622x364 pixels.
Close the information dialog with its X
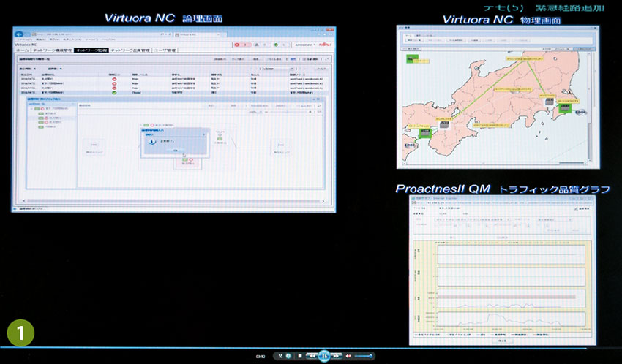click(x=204, y=134)
